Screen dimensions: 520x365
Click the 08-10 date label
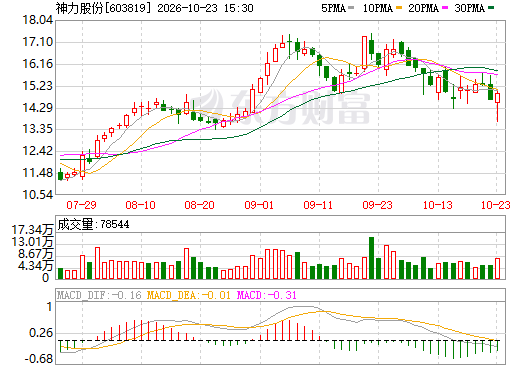pos(140,205)
